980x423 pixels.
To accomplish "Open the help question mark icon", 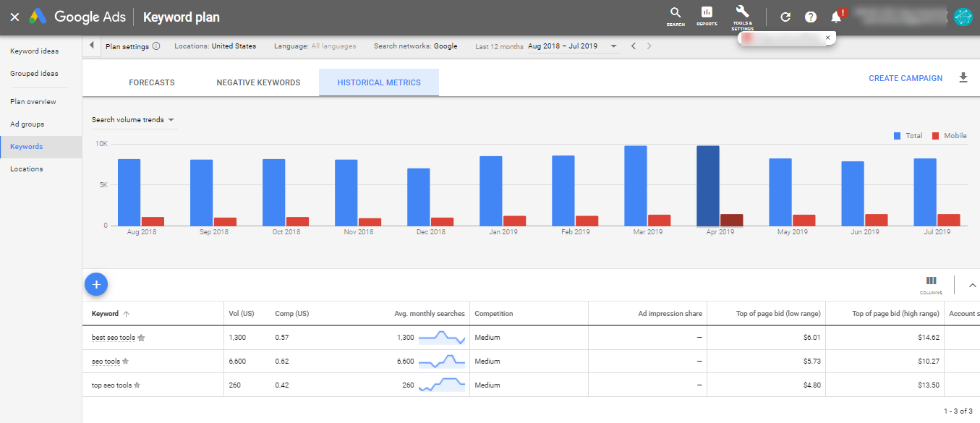I will (811, 17).
